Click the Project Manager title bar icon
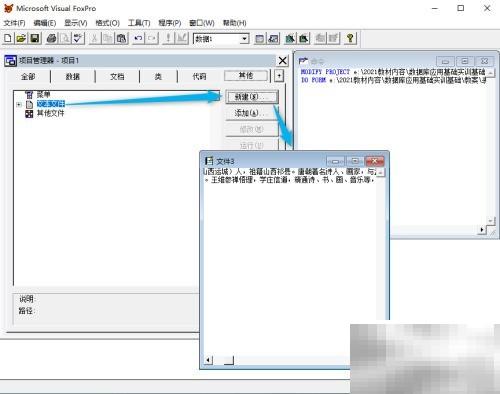Image resolution: width=500 pixels, height=394 pixels. tap(10, 61)
